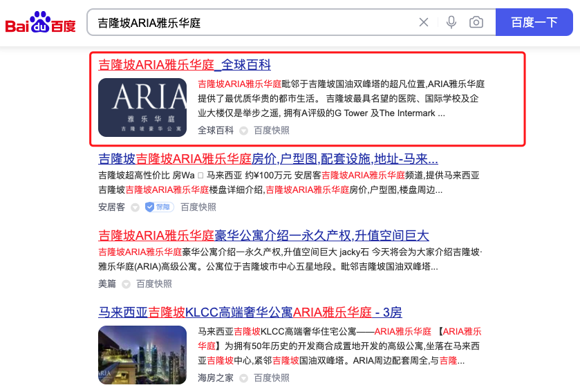Open 百度快照 for the 安居客 result
This screenshot has height=392, width=580.
tap(198, 207)
